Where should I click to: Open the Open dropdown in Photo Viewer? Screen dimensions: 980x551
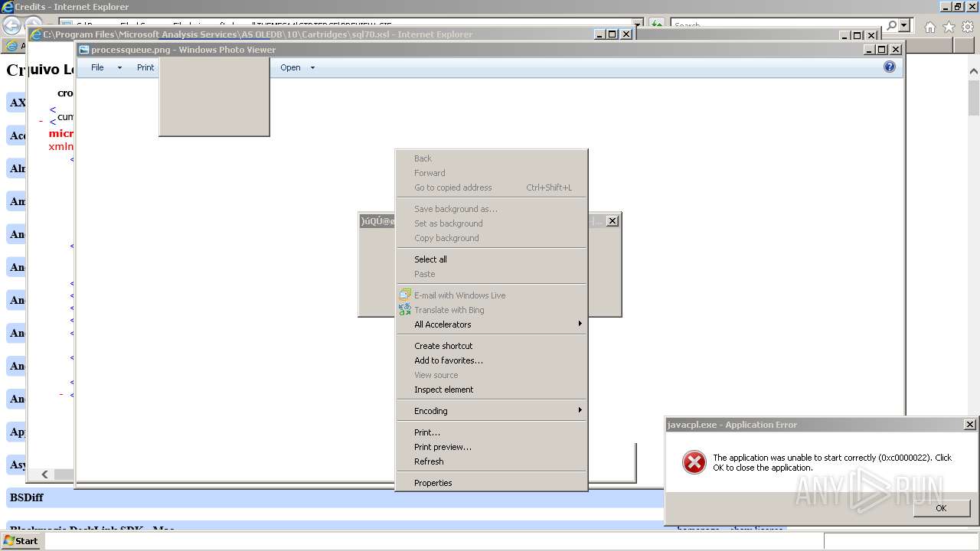tap(297, 67)
